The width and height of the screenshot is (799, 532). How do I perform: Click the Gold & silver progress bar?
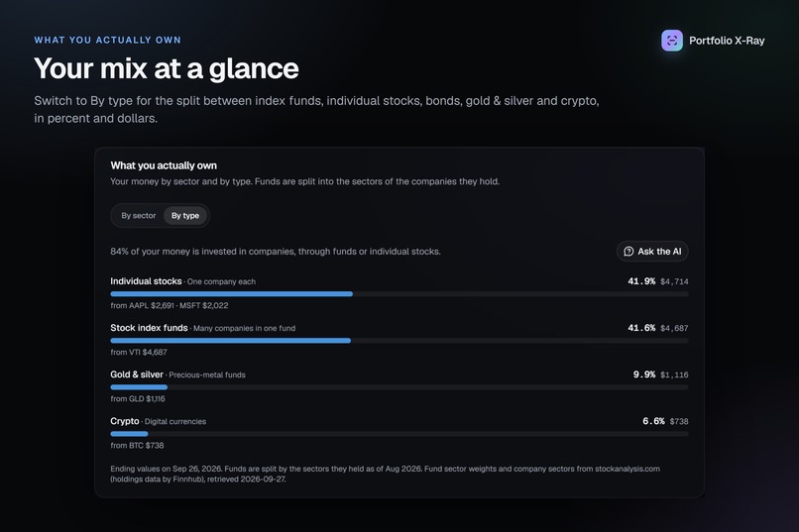click(399, 387)
